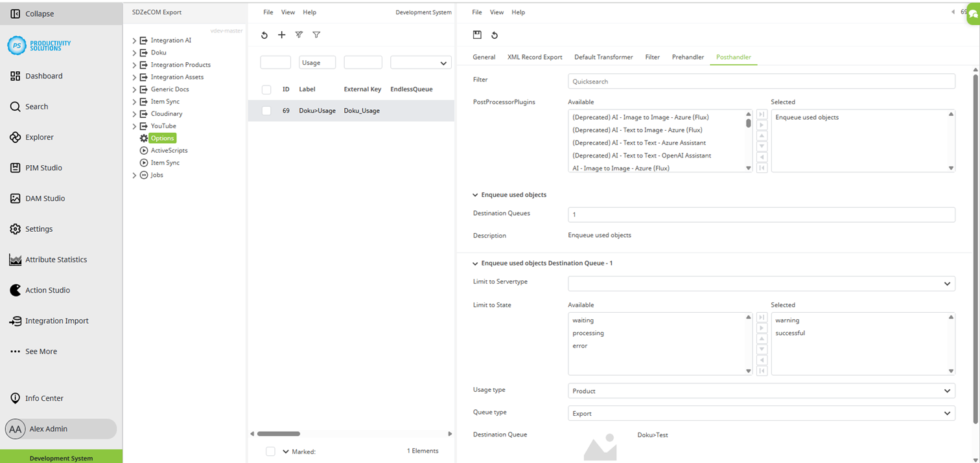Image resolution: width=980 pixels, height=463 pixels.
Task: Open the Marked actions dropdown arrow
Action: click(x=286, y=451)
